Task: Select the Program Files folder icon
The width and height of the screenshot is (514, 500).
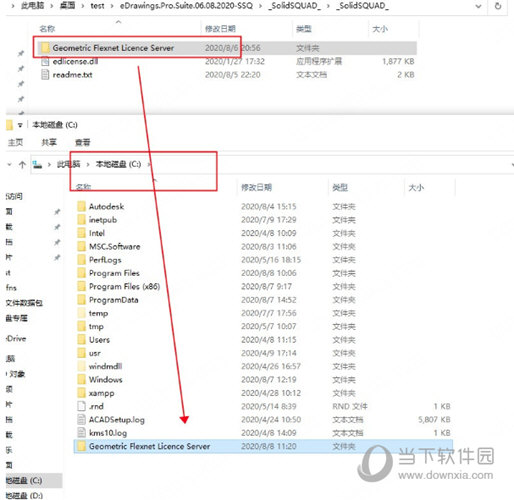Action: tap(81, 273)
